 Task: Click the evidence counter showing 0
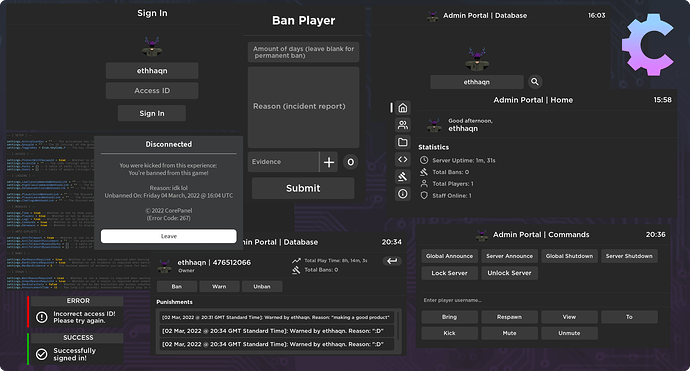coord(350,162)
